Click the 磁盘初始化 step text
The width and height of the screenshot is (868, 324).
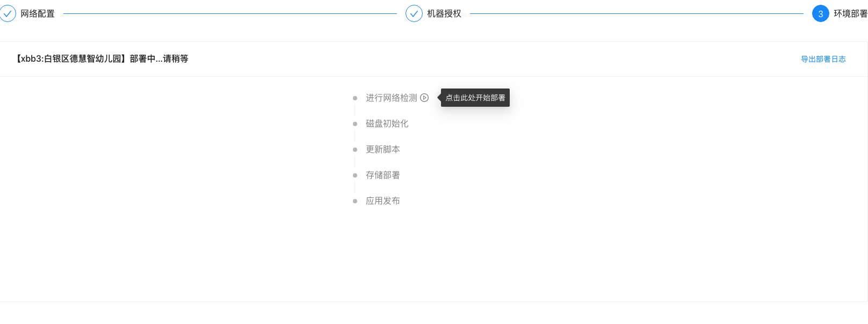(387, 123)
